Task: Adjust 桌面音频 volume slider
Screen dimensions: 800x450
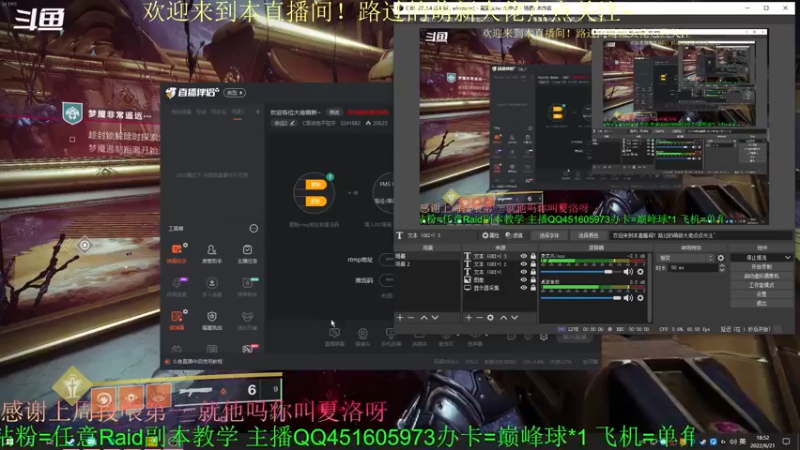Action: coord(581,298)
